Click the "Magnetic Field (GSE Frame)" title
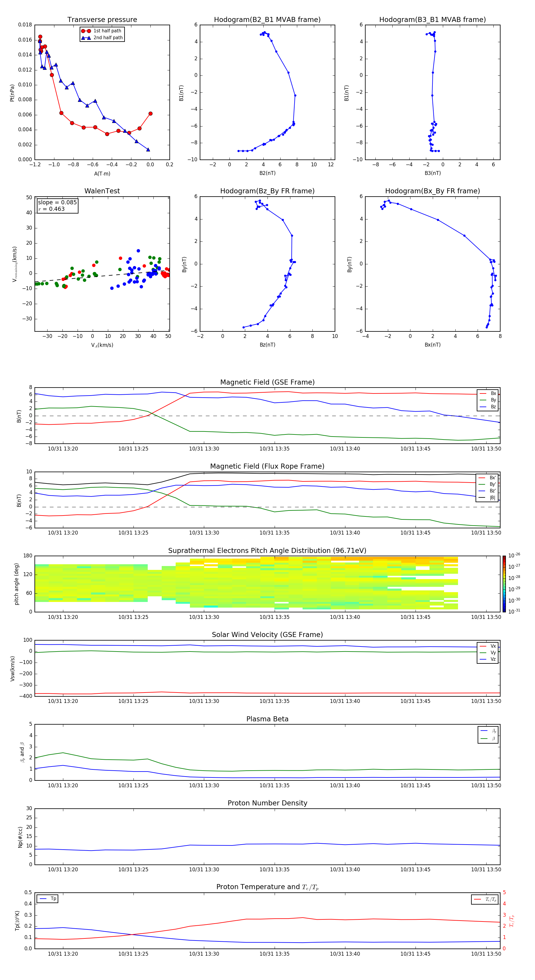Screen dimensions: 535x980 [267, 382]
